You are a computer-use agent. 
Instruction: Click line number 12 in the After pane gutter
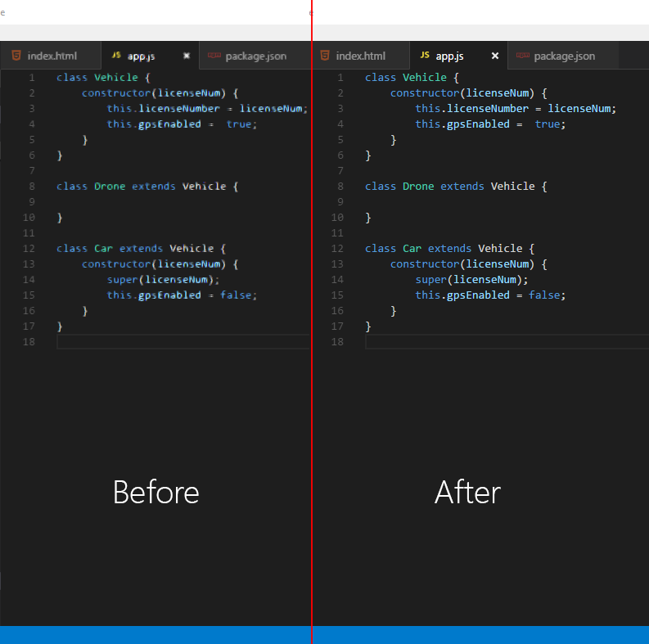click(337, 248)
